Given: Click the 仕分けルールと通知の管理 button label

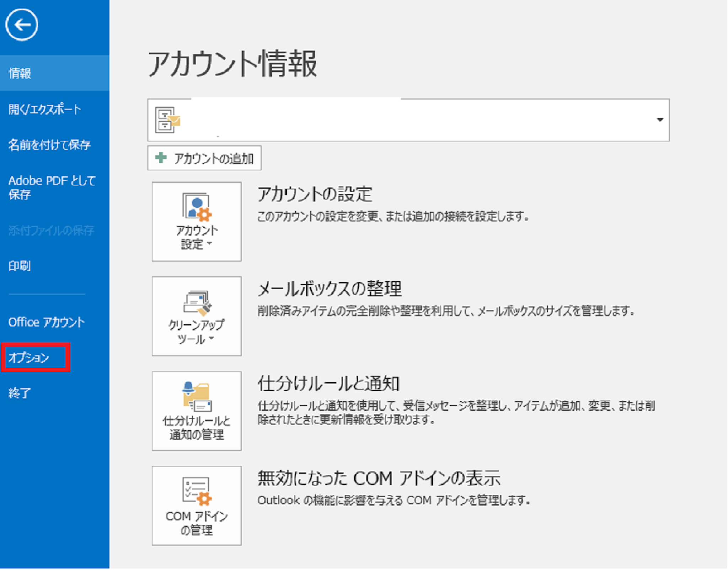Looking at the screenshot, I should click(197, 428).
